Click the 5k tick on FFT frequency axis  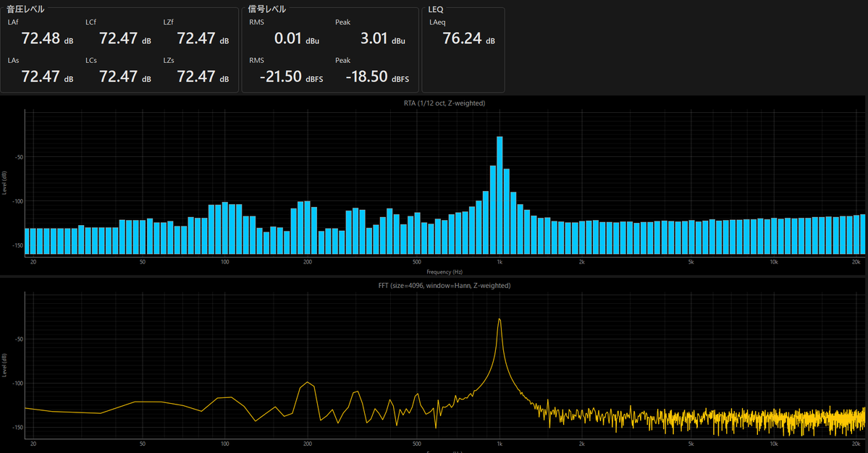pos(691,444)
